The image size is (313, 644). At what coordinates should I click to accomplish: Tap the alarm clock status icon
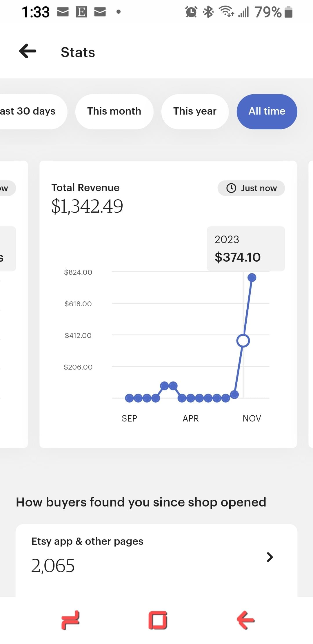(191, 12)
